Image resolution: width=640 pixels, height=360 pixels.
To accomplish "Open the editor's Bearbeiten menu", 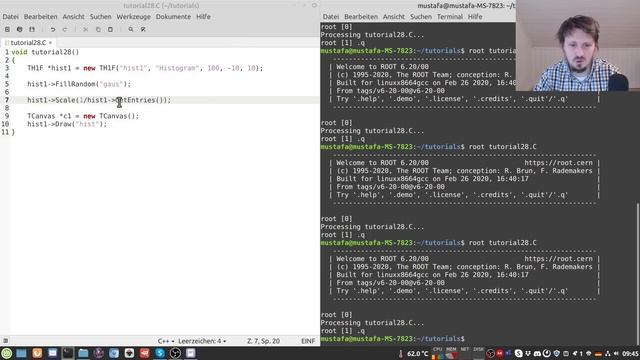I will click(x=40, y=17).
